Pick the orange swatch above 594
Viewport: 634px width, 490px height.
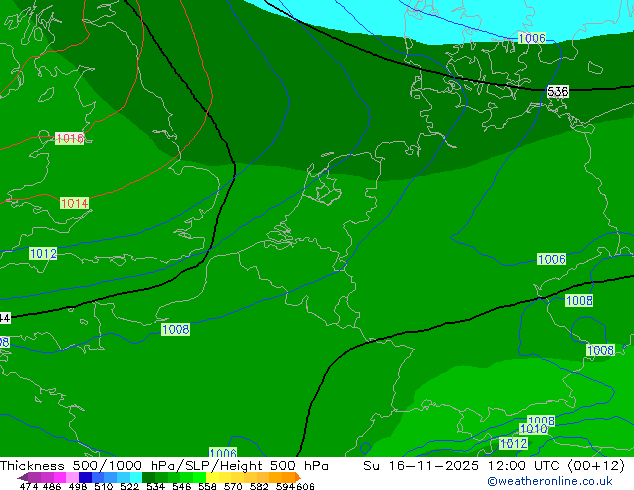(x=288, y=477)
